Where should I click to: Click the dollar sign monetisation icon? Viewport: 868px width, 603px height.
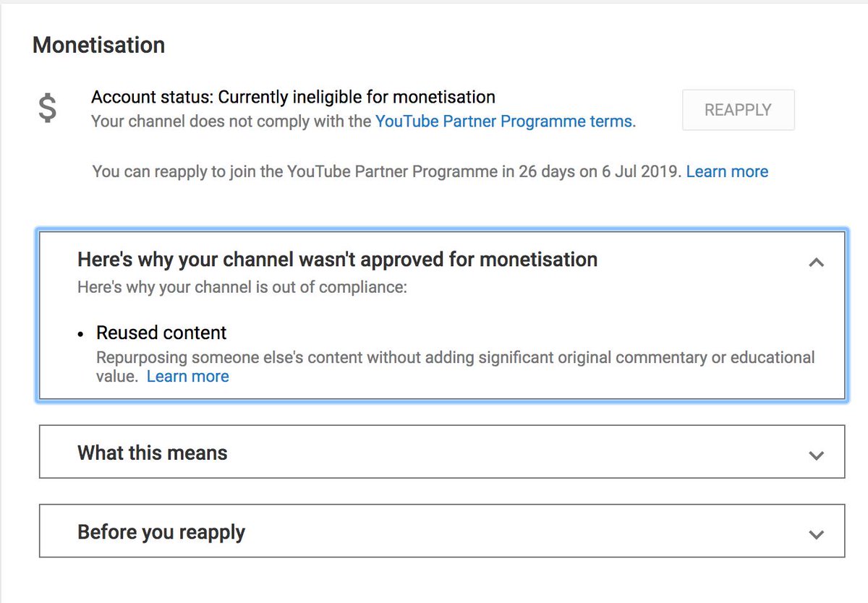[x=47, y=108]
